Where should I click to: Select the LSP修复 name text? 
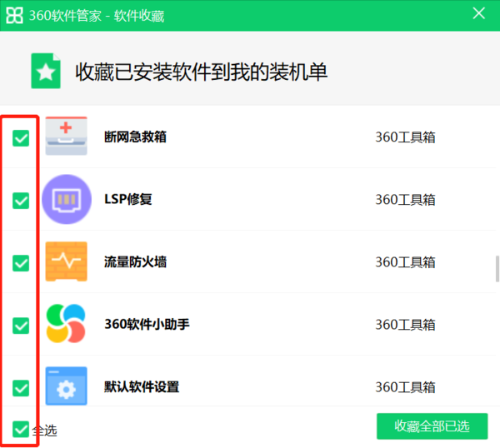tap(127, 199)
